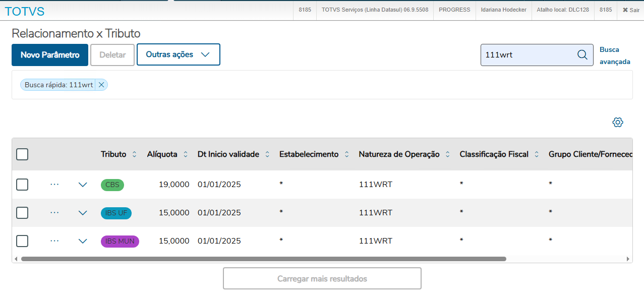
Task: Click the search magnifier icon
Action: (x=582, y=55)
